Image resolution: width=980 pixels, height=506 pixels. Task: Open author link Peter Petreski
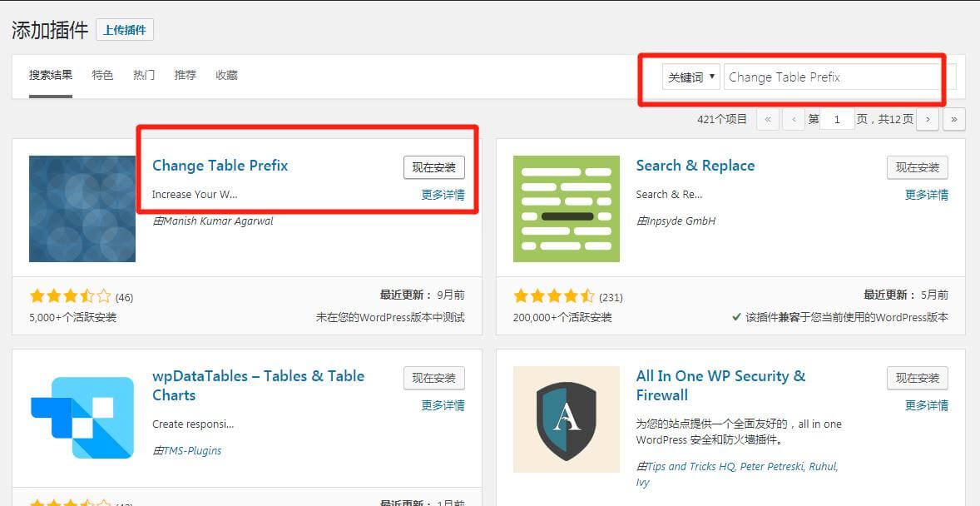coord(773,467)
